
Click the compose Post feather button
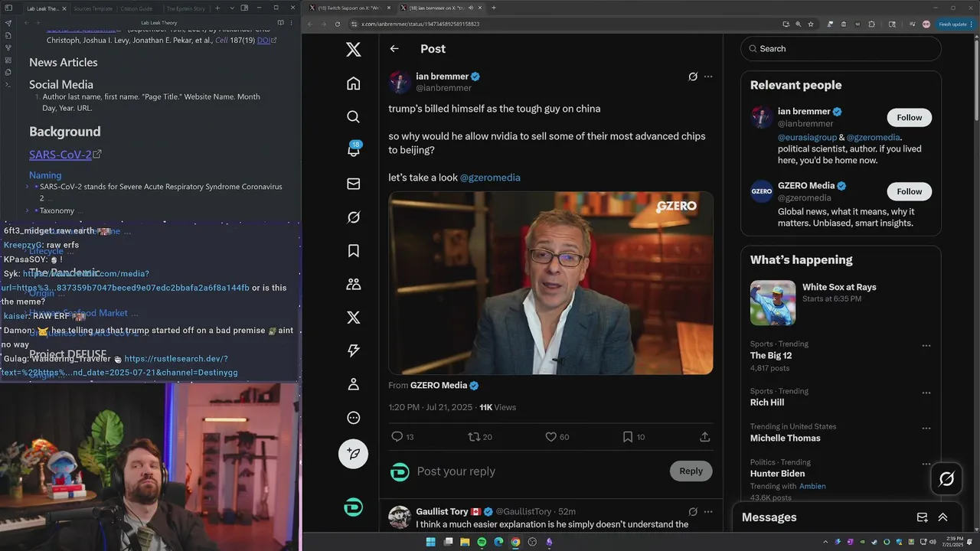pyautogui.click(x=353, y=454)
